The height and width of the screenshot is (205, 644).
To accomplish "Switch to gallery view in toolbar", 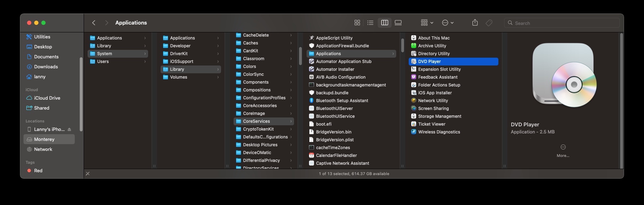I will (x=398, y=23).
